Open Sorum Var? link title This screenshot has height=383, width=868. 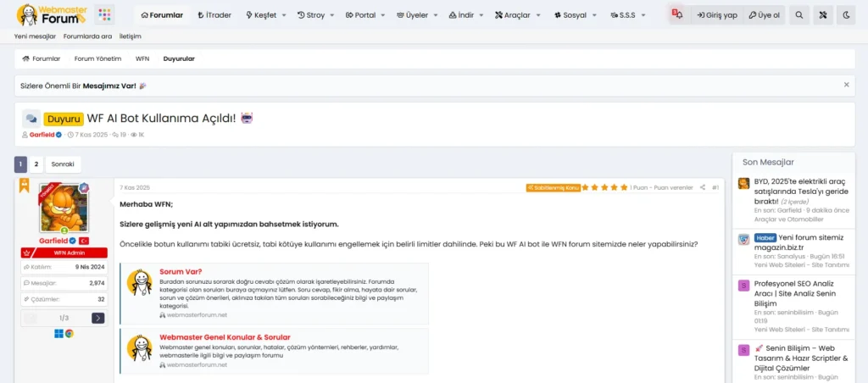[x=181, y=272]
